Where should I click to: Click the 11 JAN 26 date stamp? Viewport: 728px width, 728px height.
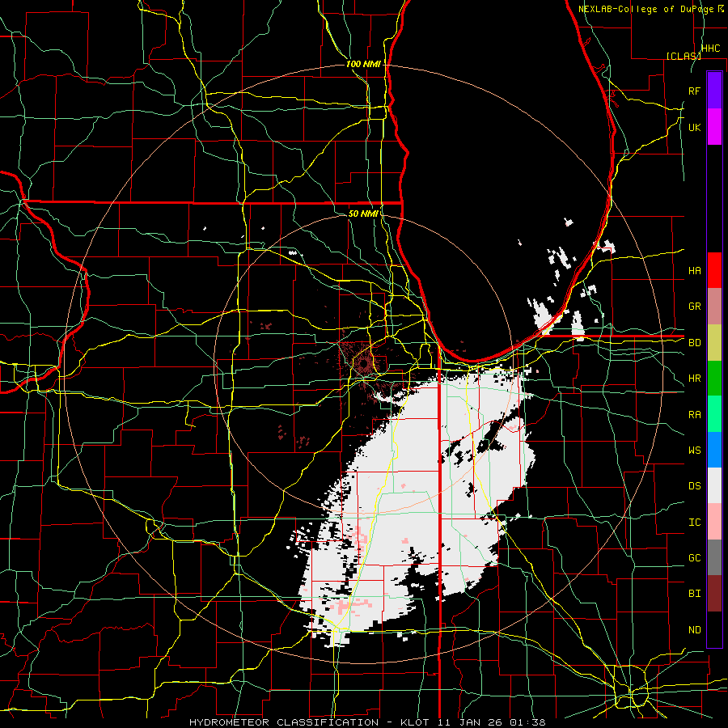pyautogui.click(x=468, y=722)
